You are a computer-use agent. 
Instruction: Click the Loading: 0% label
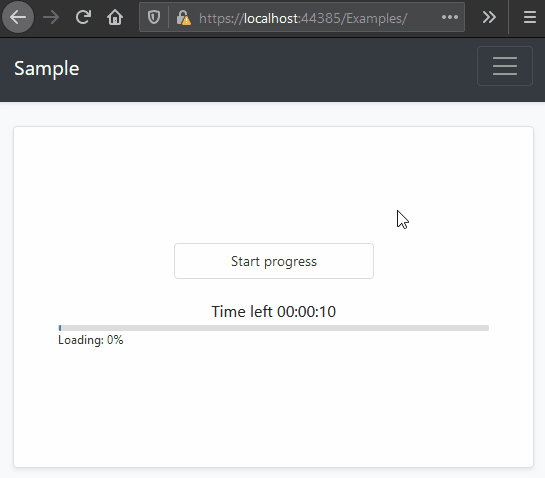(x=91, y=340)
